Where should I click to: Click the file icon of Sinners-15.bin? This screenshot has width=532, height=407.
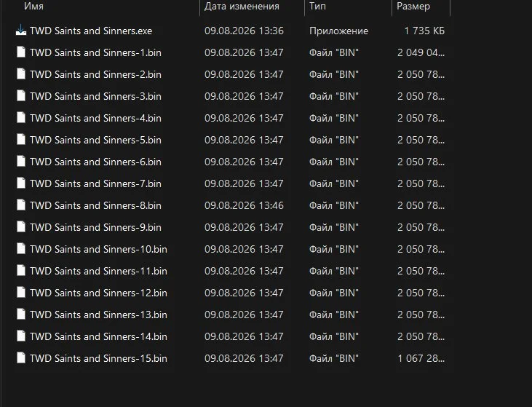[21, 357]
